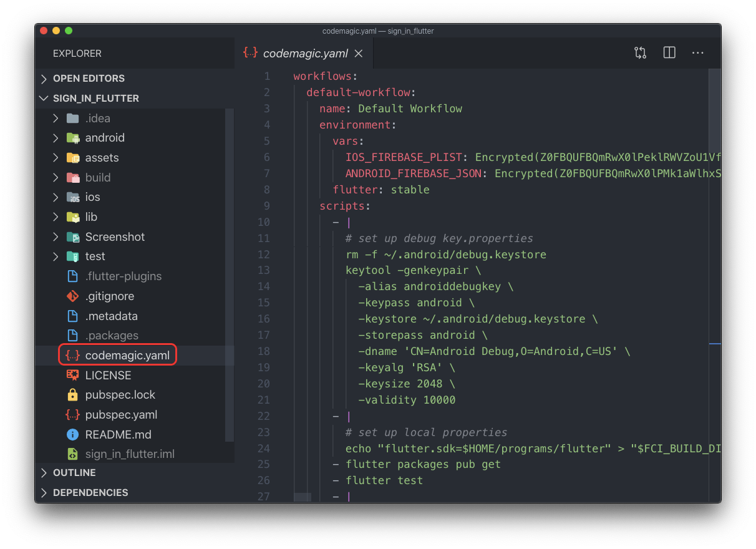Click the curly-brace icon on the codemagic.yaml tab
The image size is (756, 549).
click(x=250, y=53)
